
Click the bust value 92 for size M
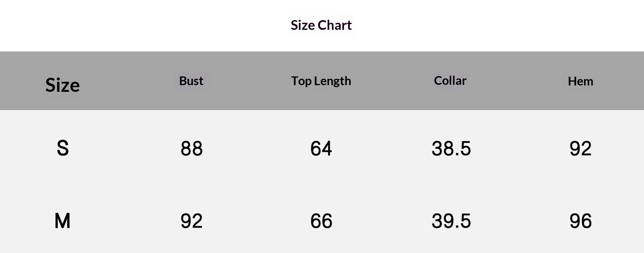(192, 221)
